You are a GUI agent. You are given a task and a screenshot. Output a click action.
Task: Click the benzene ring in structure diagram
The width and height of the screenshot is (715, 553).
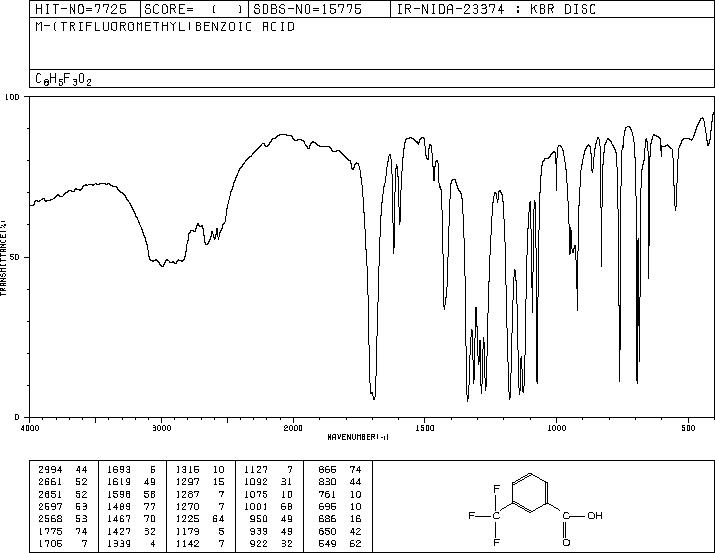tap(530, 493)
